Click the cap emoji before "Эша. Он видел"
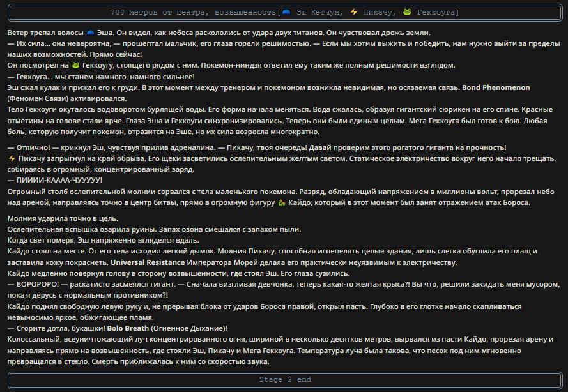This screenshot has width=568, height=392. click(x=91, y=33)
